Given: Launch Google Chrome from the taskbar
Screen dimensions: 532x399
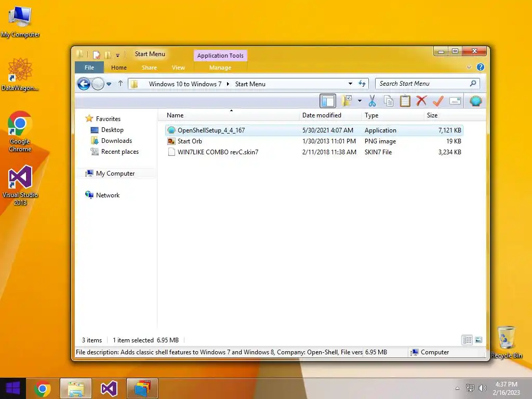Looking at the screenshot, I should point(43,389).
